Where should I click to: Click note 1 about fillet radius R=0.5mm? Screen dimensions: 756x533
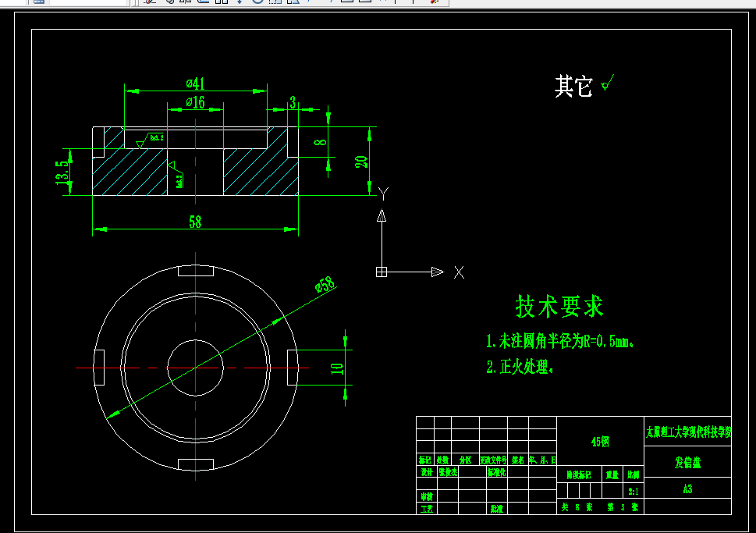(559, 341)
